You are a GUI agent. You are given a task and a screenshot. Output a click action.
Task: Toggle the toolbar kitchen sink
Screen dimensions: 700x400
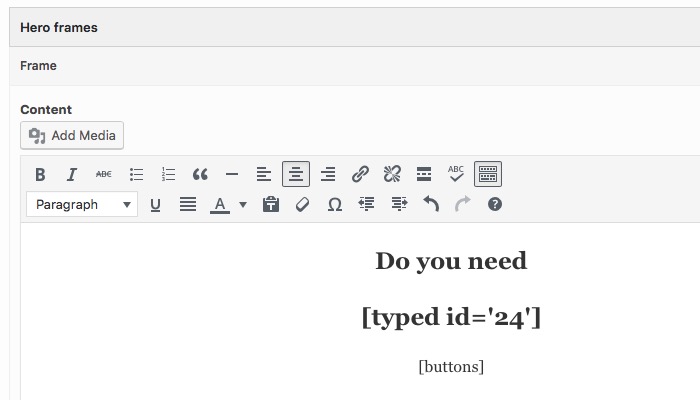click(488, 174)
